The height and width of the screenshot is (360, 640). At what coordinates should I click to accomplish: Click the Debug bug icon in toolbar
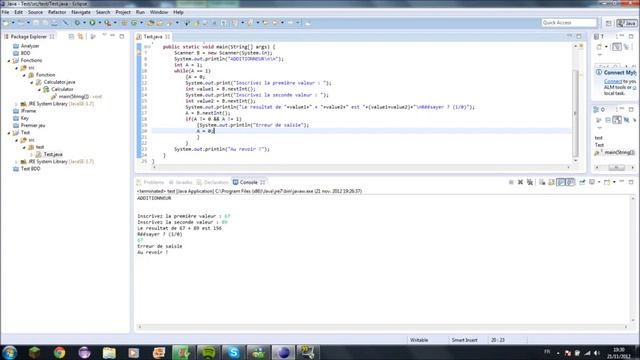pos(77,23)
